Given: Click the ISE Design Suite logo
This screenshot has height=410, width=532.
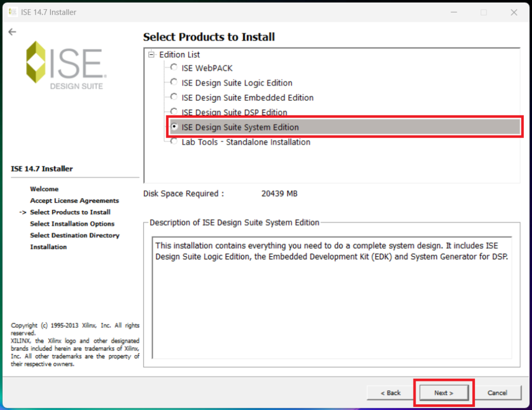Looking at the screenshot, I should (66, 65).
